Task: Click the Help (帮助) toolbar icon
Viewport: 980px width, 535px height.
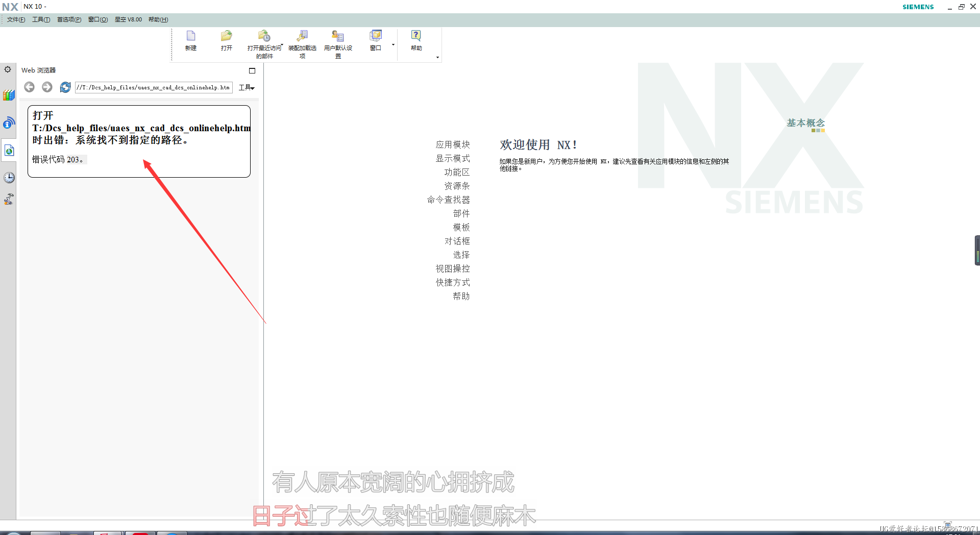Action: (x=416, y=36)
